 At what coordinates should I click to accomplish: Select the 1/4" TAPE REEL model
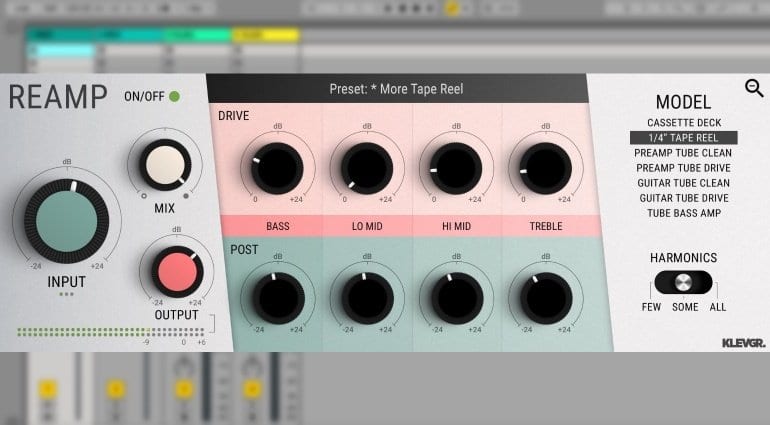[684, 138]
